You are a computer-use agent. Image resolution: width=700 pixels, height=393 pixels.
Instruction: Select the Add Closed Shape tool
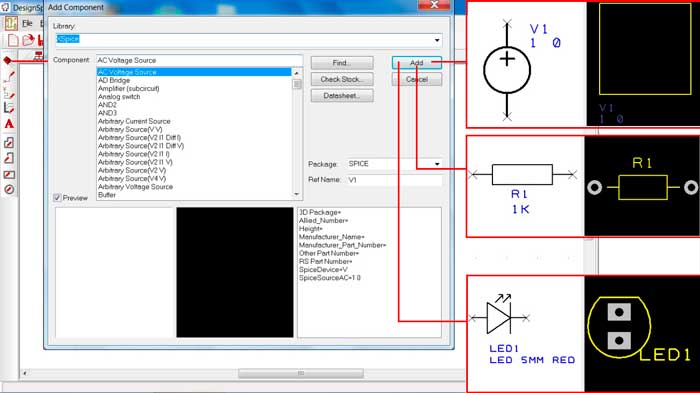tap(9, 142)
